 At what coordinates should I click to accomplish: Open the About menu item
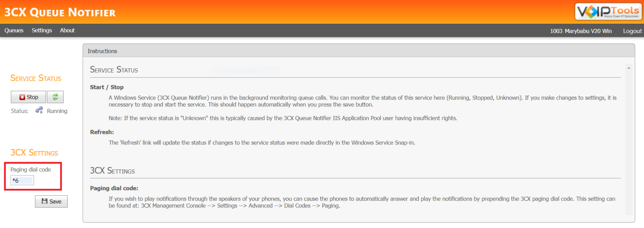point(67,31)
